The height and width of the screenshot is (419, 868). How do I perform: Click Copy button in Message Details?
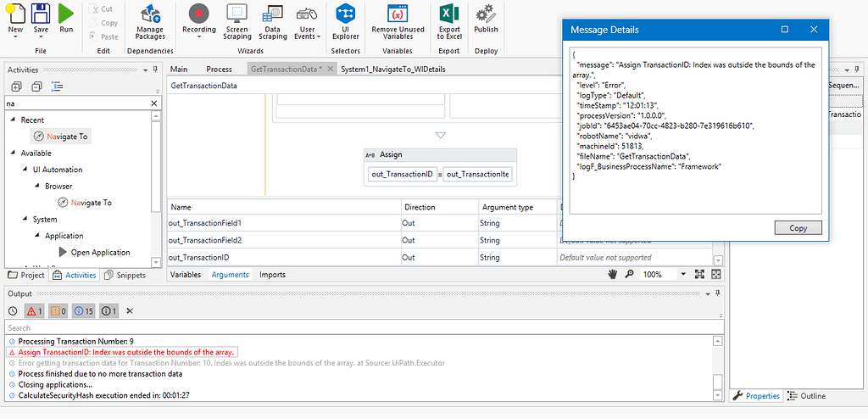click(x=798, y=228)
